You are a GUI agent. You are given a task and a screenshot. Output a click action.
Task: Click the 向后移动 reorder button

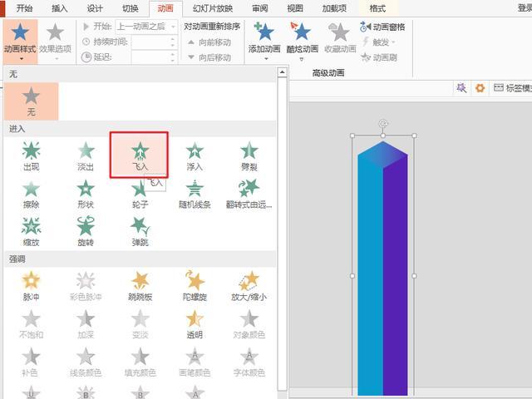coord(209,57)
